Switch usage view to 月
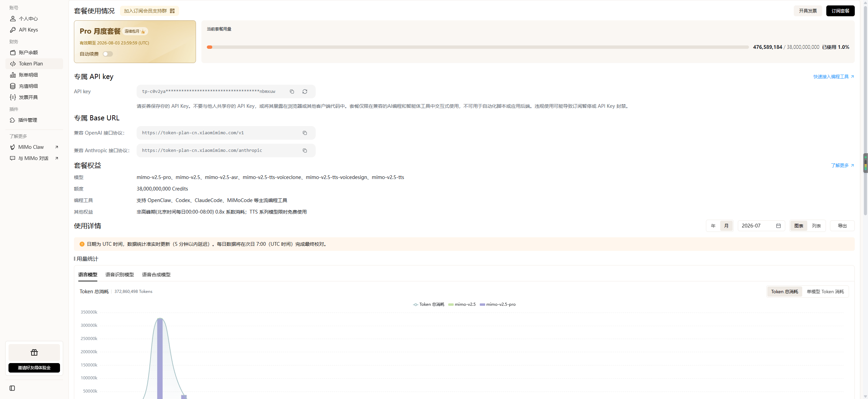Viewport: 868px width, 399px height. (x=726, y=226)
